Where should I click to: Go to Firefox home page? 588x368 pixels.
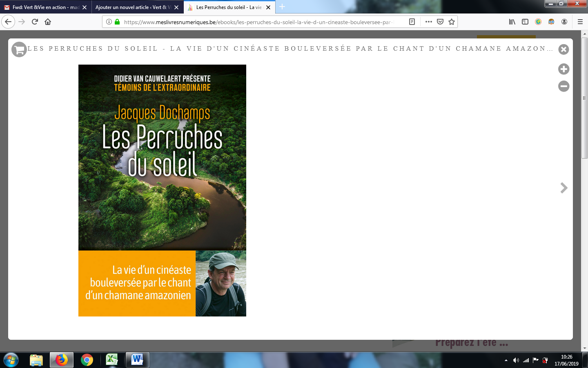point(48,22)
